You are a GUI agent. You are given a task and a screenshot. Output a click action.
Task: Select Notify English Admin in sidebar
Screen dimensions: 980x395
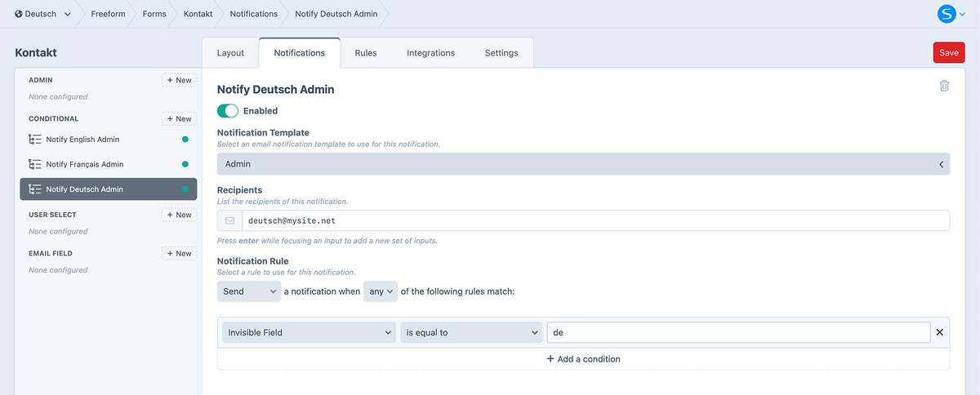pos(109,140)
